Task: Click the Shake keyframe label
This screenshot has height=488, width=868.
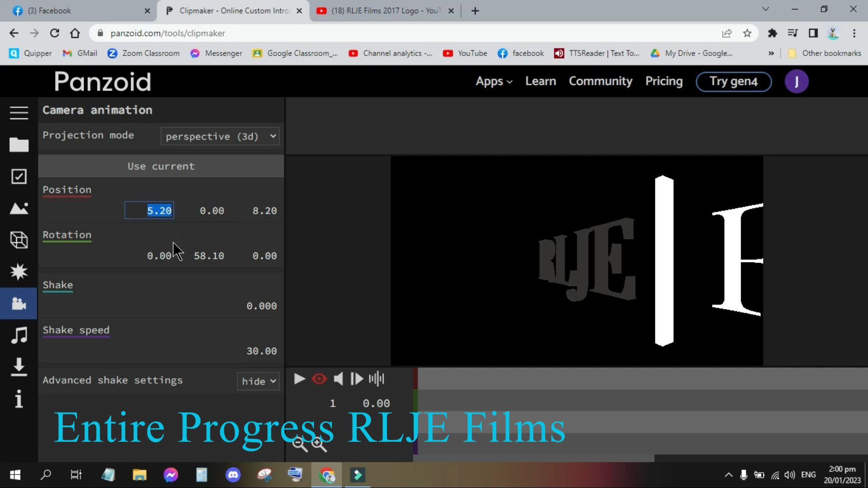Action: pos(58,285)
